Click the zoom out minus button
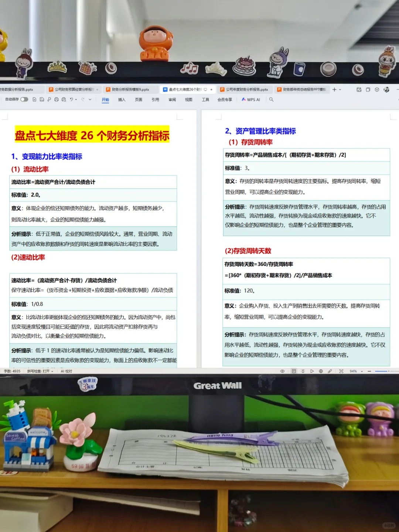The height and width of the screenshot is (532, 399). pos(369,371)
